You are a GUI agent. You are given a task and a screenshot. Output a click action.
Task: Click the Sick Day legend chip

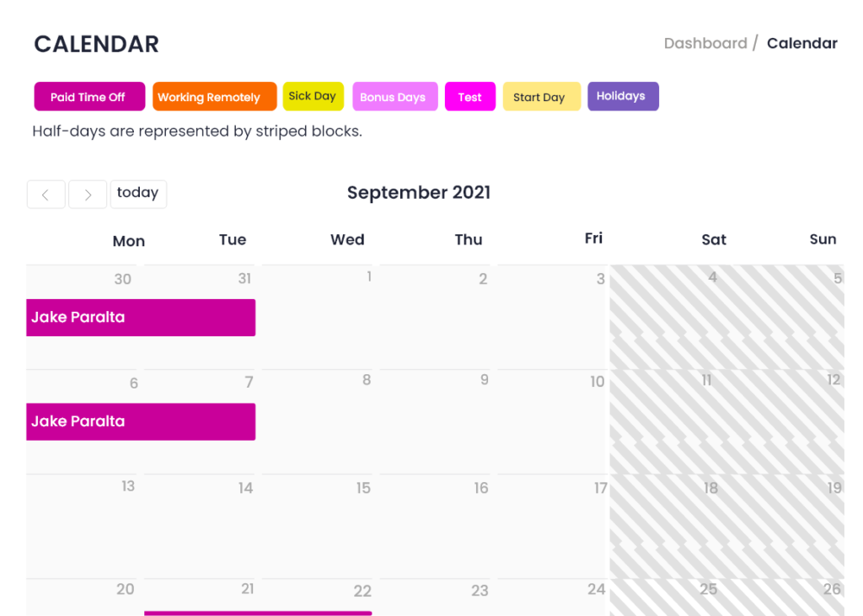coord(313,96)
